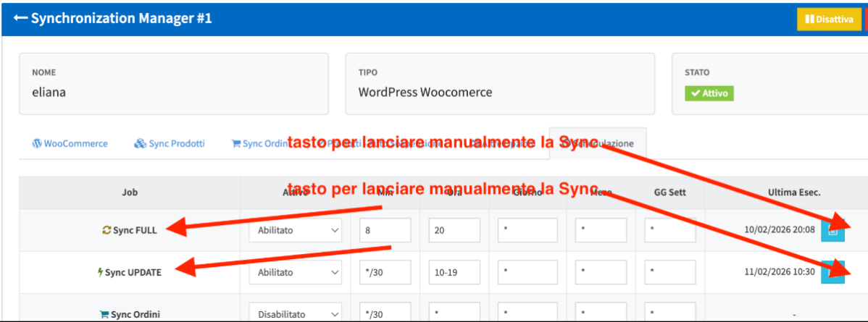Viewport: 868px width, 322px height.
Task: Click the Min field of Sync FULL
Action: 385,230
